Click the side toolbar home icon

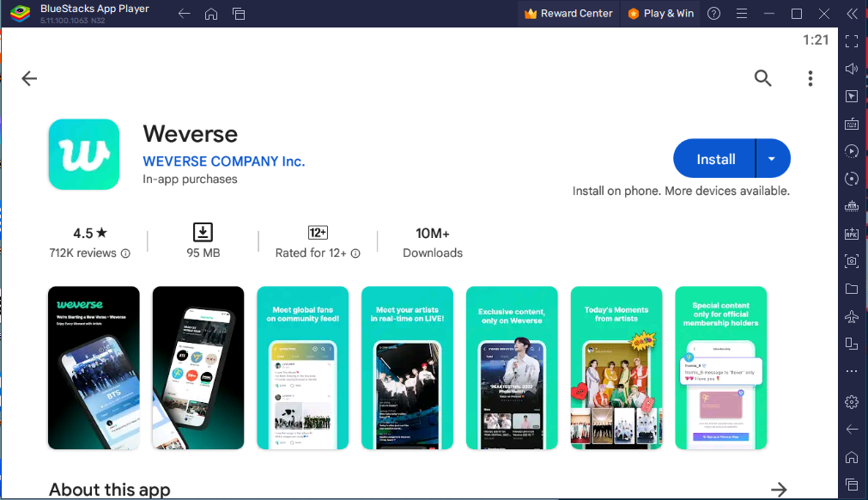coord(852,457)
